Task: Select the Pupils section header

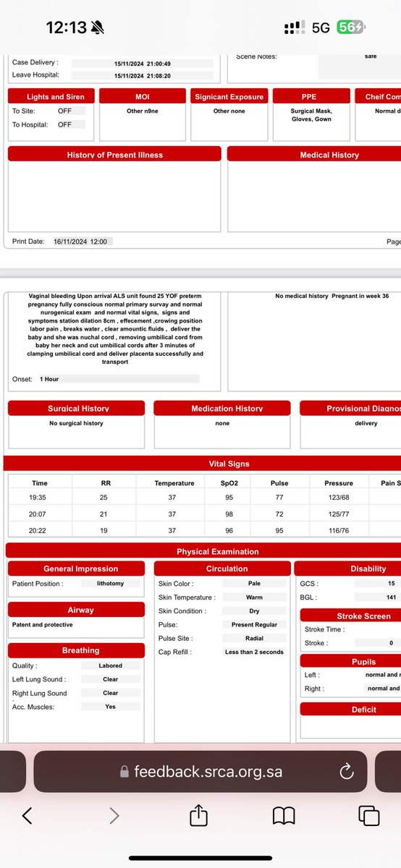Action: tap(350, 661)
